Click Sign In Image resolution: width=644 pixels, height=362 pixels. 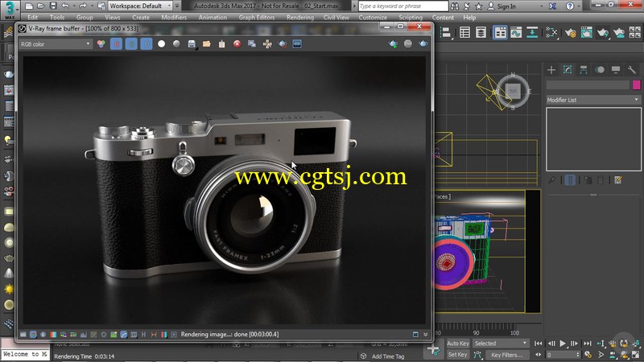[506, 6]
